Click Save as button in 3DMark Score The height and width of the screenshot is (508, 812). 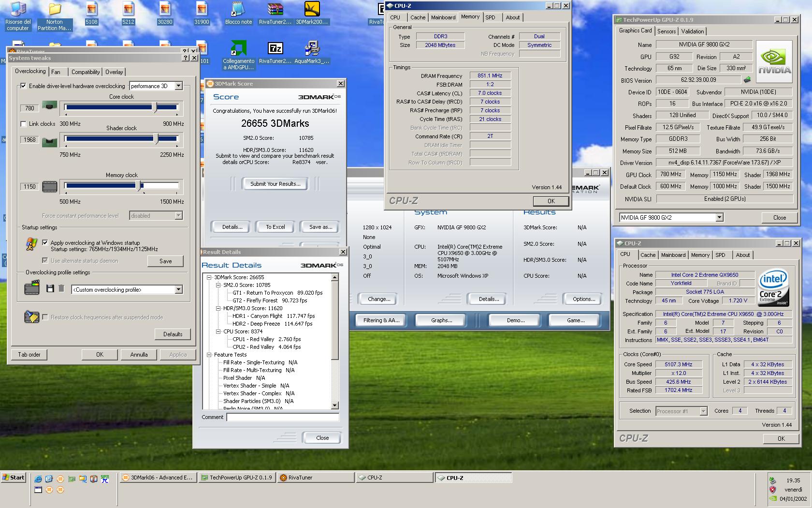pyautogui.click(x=320, y=227)
